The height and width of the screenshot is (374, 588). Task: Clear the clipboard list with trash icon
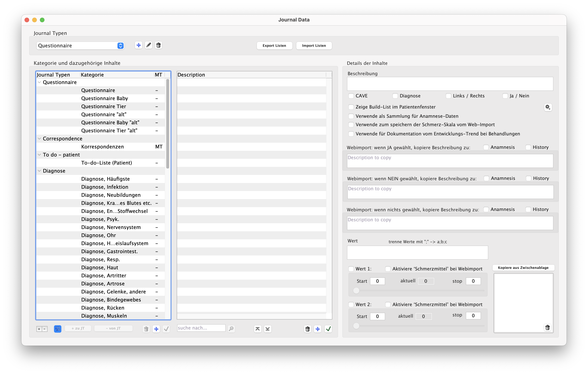coord(548,327)
